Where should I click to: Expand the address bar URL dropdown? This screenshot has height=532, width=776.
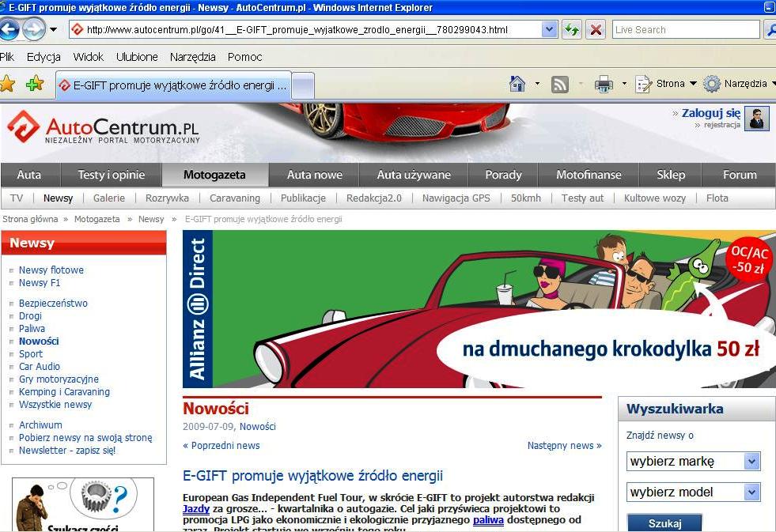point(549,30)
